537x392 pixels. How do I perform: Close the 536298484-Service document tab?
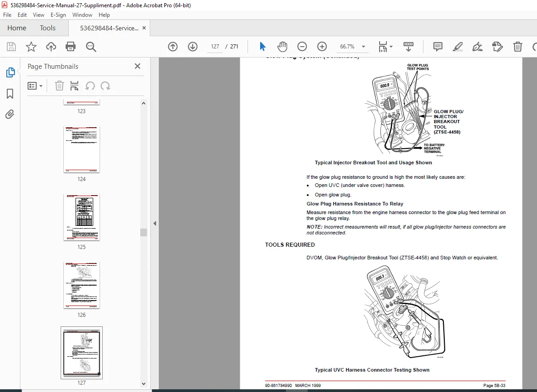click(x=144, y=28)
